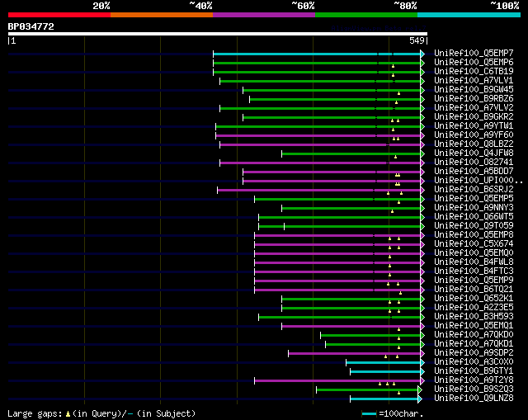Select the UniRef100_A3C0X0 label
This screenshot has height=420, width=528.
click(x=474, y=362)
